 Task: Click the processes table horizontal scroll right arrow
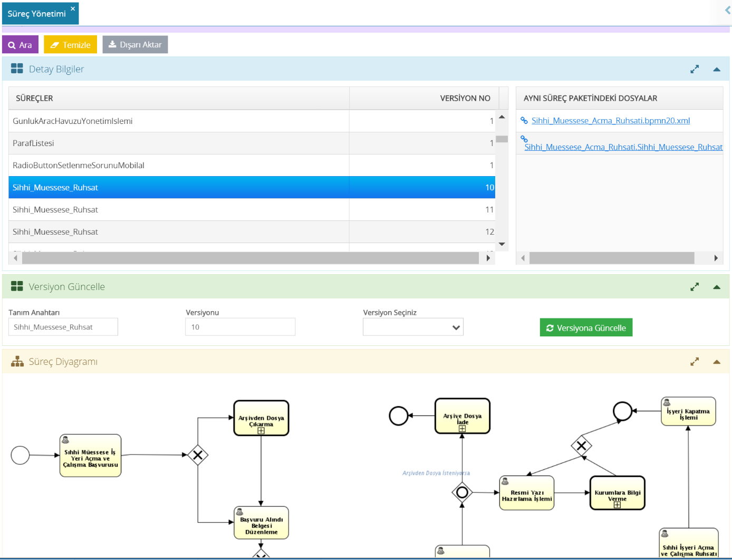[x=488, y=258]
